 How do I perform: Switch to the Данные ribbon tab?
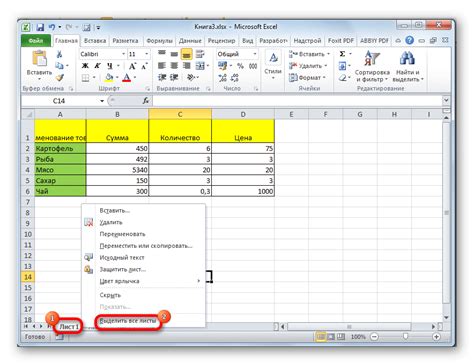pos(190,41)
